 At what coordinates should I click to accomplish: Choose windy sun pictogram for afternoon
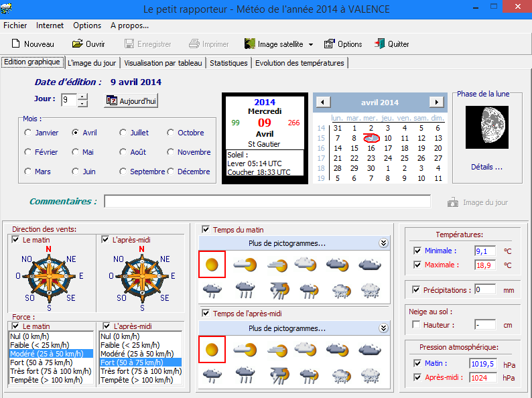277,350
